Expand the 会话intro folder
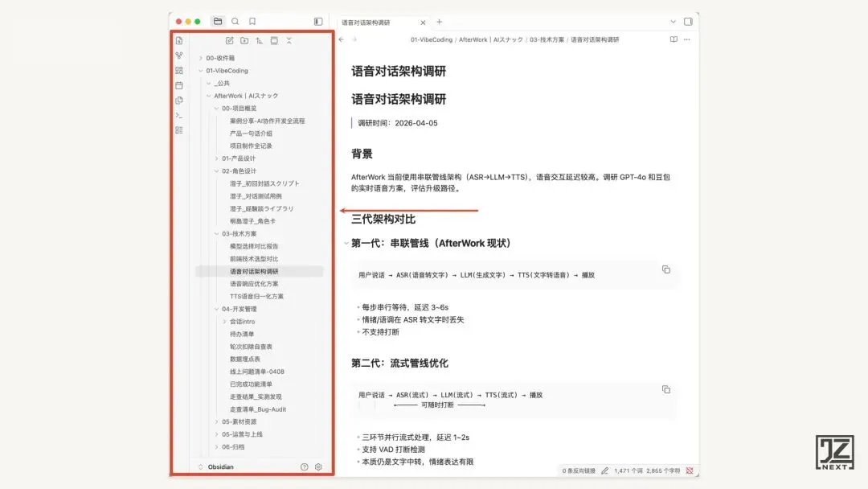 coord(224,322)
